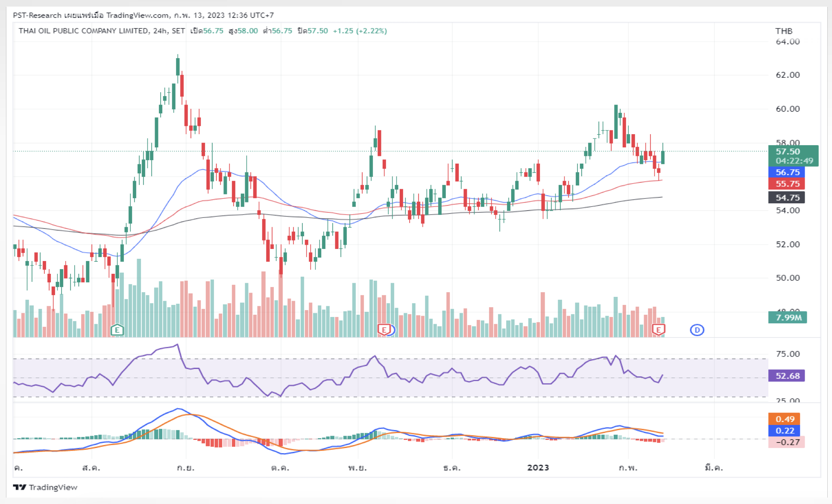Click the 50.00 price axis label
832x504 pixels.
pos(788,278)
